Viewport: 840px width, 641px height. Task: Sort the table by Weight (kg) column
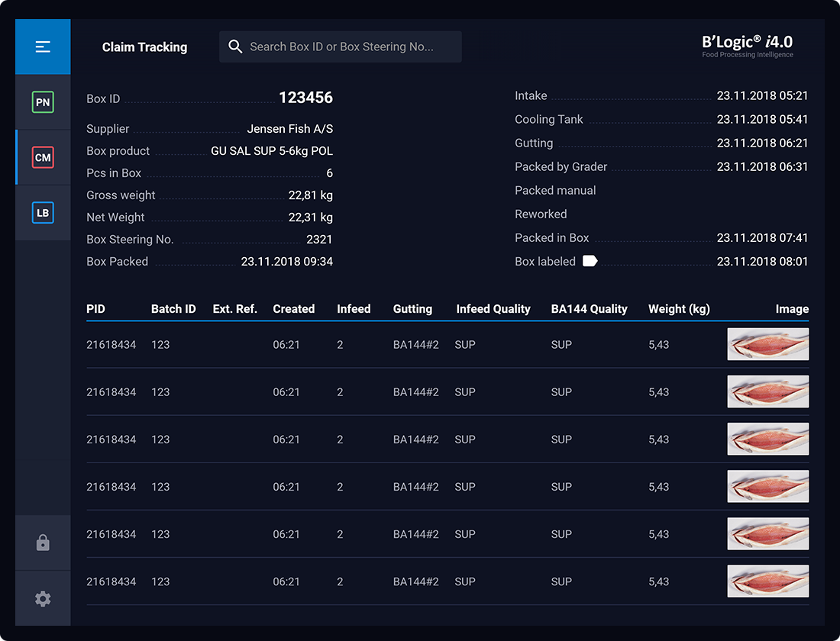click(679, 309)
